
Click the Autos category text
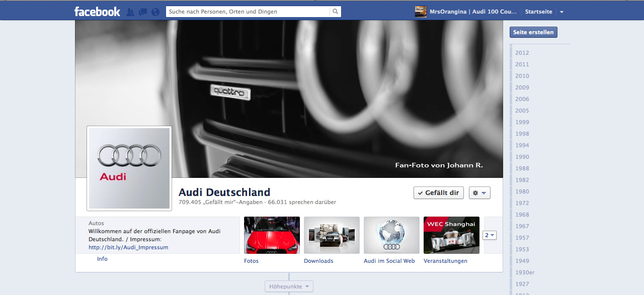click(96, 223)
